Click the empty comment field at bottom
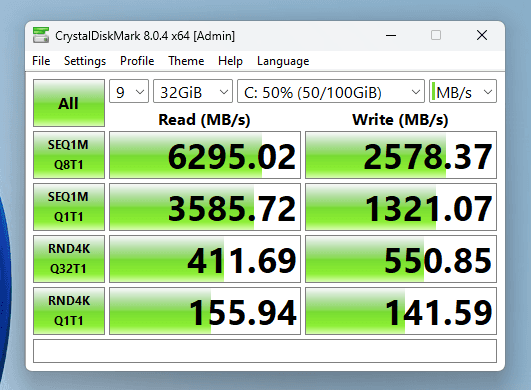This screenshot has width=531, height=390. (x=265, y=351)
